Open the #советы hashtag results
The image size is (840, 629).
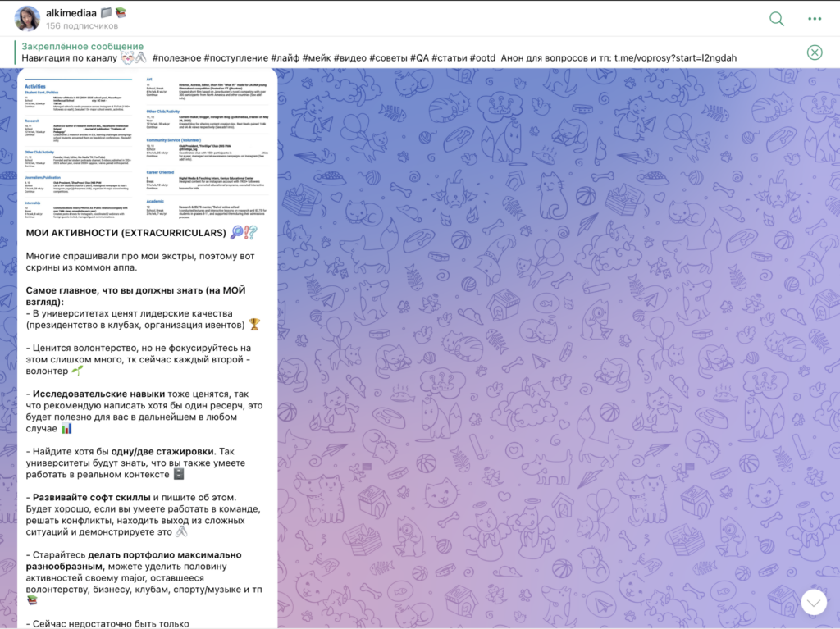pos(390,58)
